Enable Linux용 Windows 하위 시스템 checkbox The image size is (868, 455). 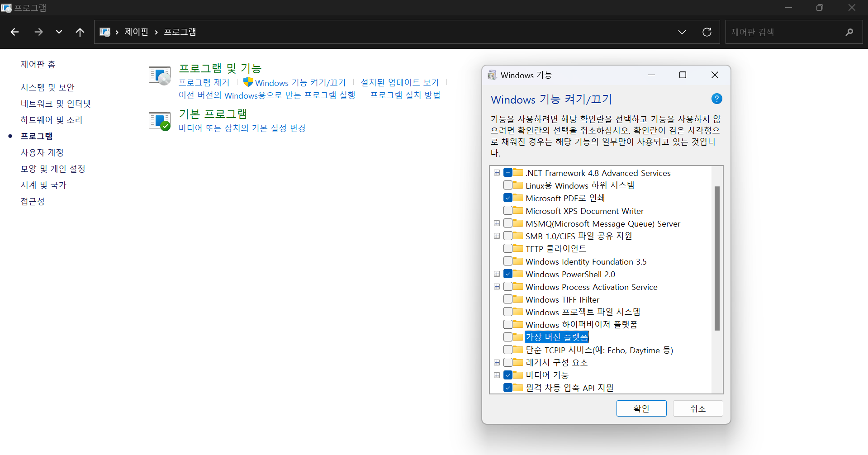tap(508, 185)
